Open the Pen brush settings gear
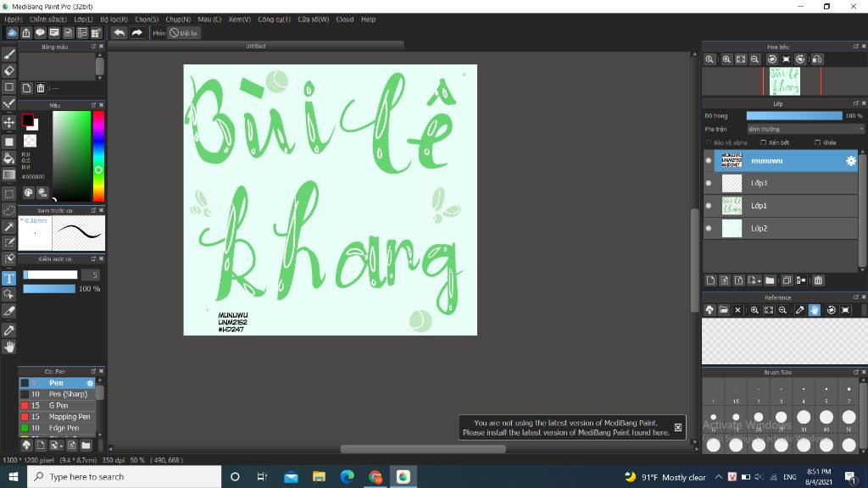 click(x=90, y=383)
